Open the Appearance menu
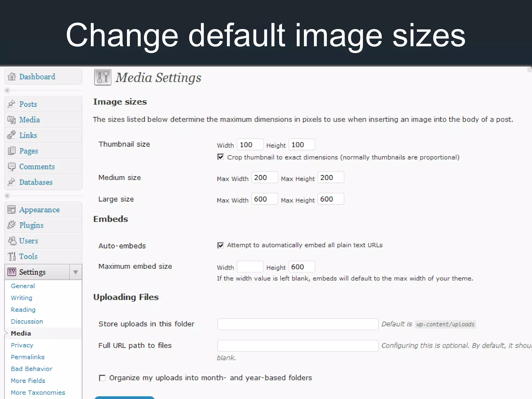Screen dimensions: 532x399 (x=43, y=210)
